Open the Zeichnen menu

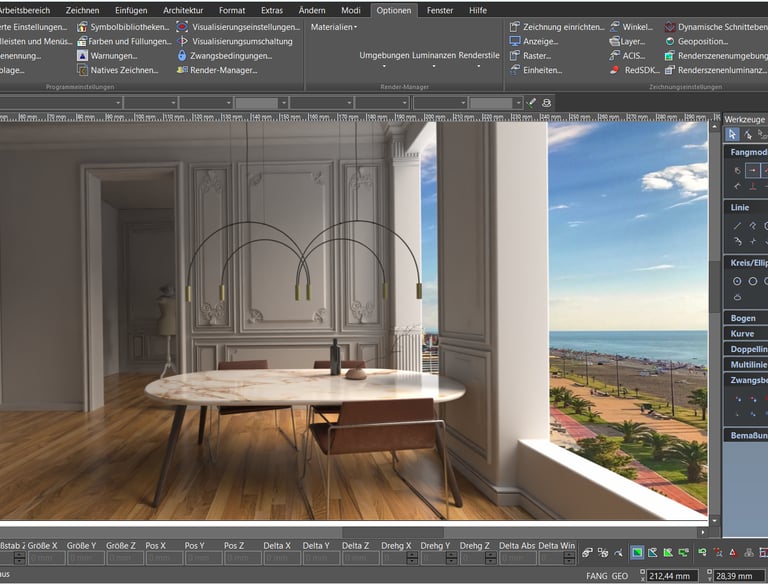point(82,10)
